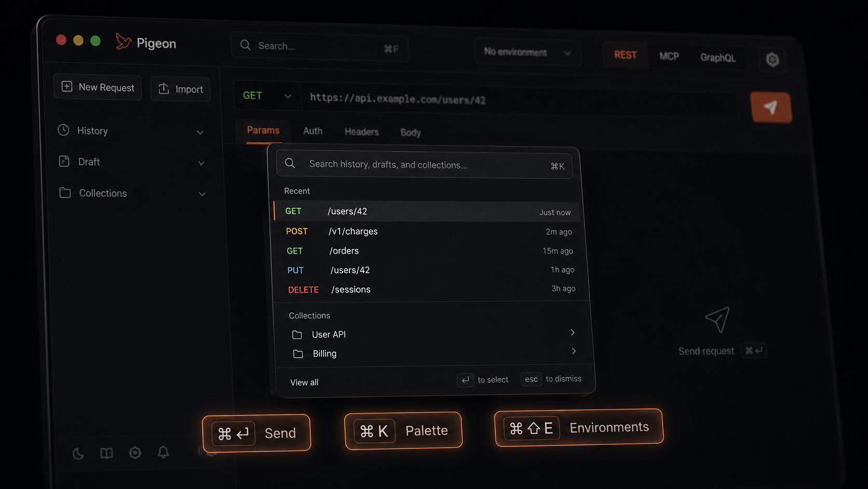
Task: Click the Draft sidebar label
Action: click(89, 162)
